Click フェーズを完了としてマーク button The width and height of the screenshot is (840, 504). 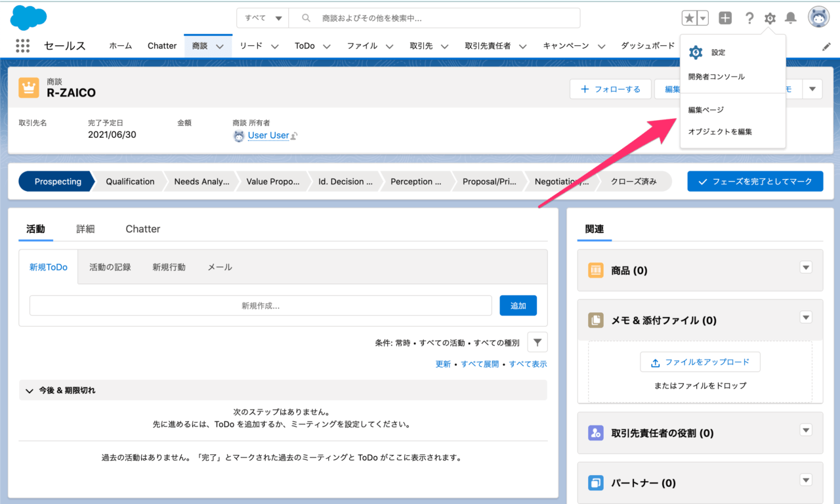click(755, 182)
